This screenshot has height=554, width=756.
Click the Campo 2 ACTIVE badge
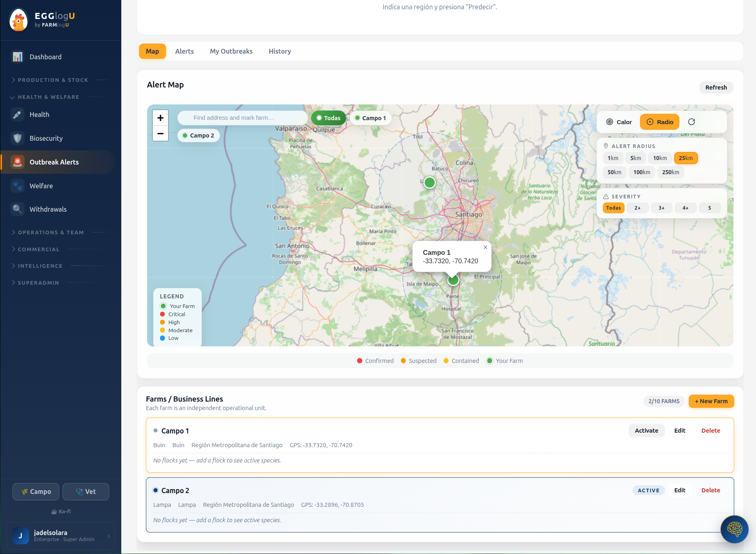(648, 490)
